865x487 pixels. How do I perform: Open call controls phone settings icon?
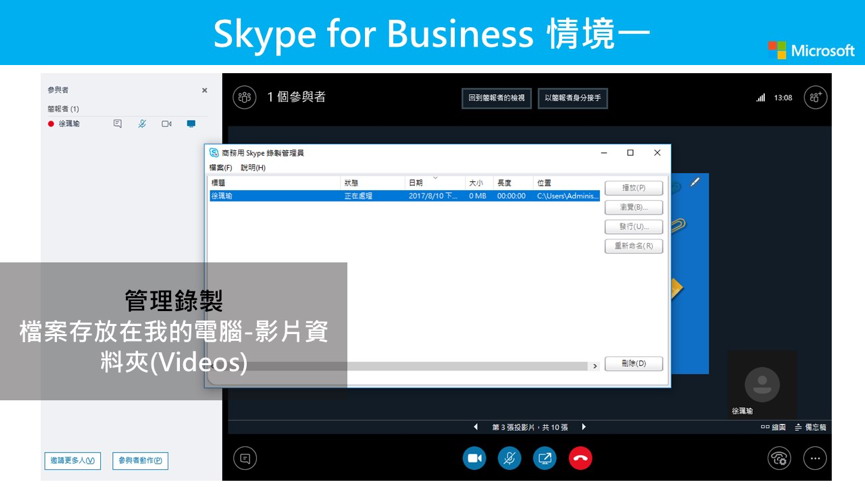[779, 458]
